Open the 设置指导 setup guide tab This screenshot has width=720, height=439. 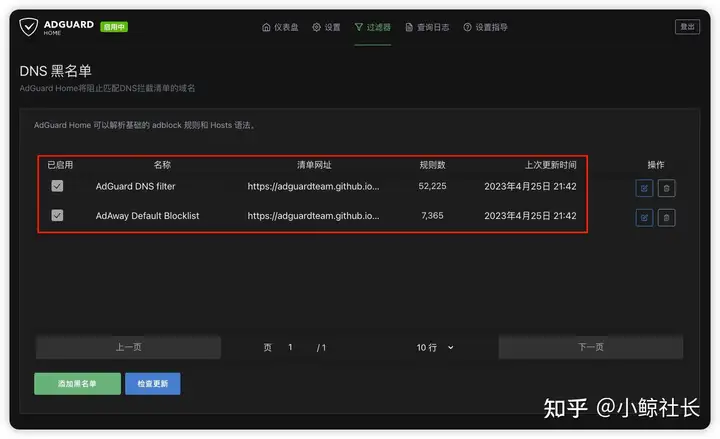[x=485, y=28]
